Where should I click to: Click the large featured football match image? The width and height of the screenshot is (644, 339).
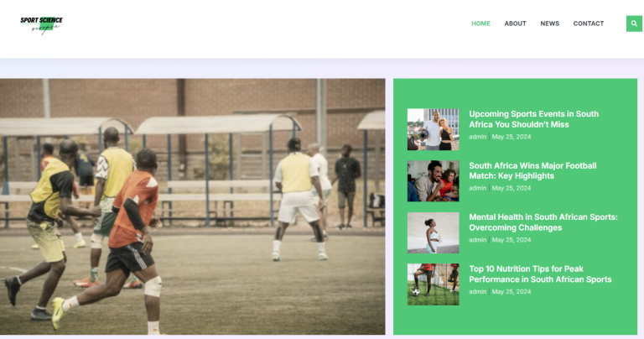pyautogui.click(x=193, y=206)
